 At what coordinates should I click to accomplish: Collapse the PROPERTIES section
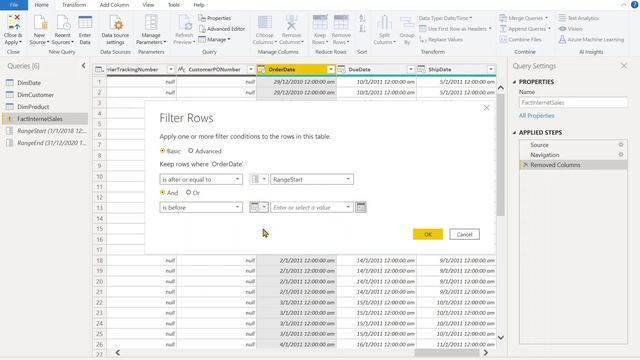(514, 82)
